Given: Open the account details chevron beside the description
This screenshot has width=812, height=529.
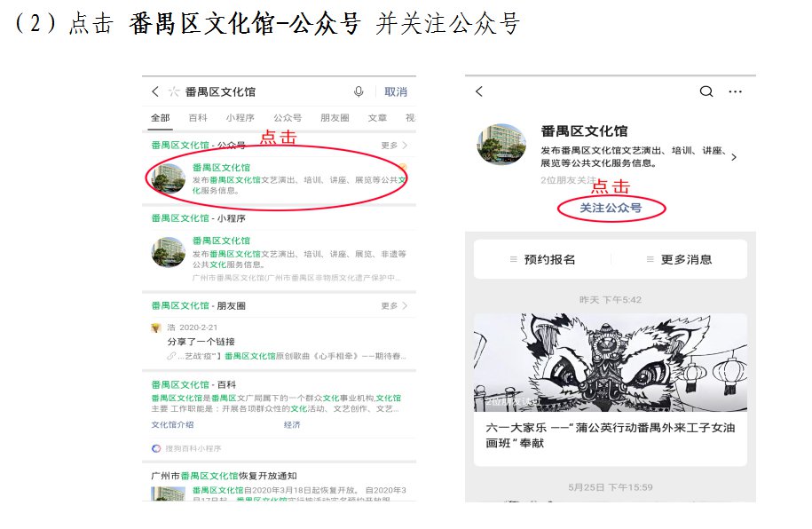Looking at the screenshot, I should (x=734, y=157).
